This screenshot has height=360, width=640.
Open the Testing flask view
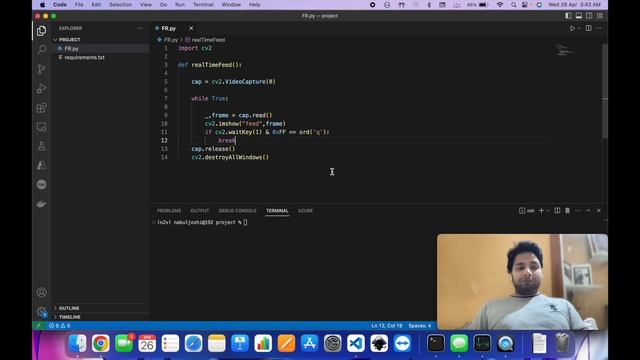41,146
